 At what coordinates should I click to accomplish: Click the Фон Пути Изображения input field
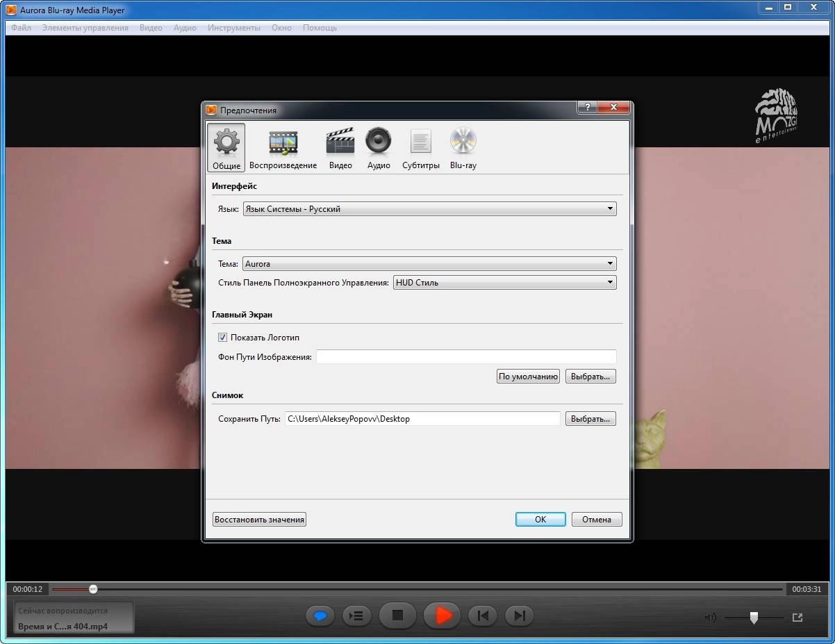coord(466,357)
